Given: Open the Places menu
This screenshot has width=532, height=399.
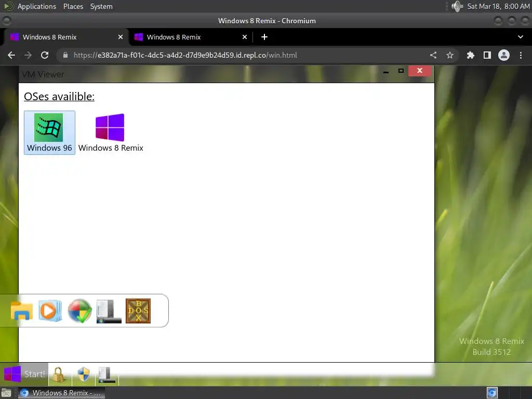Looking at the screenshot, I should (x=73, y=6).
